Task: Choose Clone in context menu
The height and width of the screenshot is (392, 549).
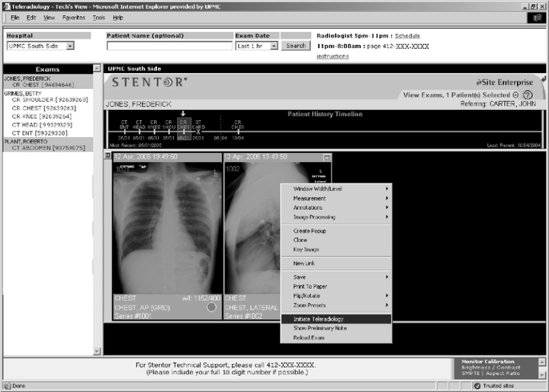Action: point(337,240)
